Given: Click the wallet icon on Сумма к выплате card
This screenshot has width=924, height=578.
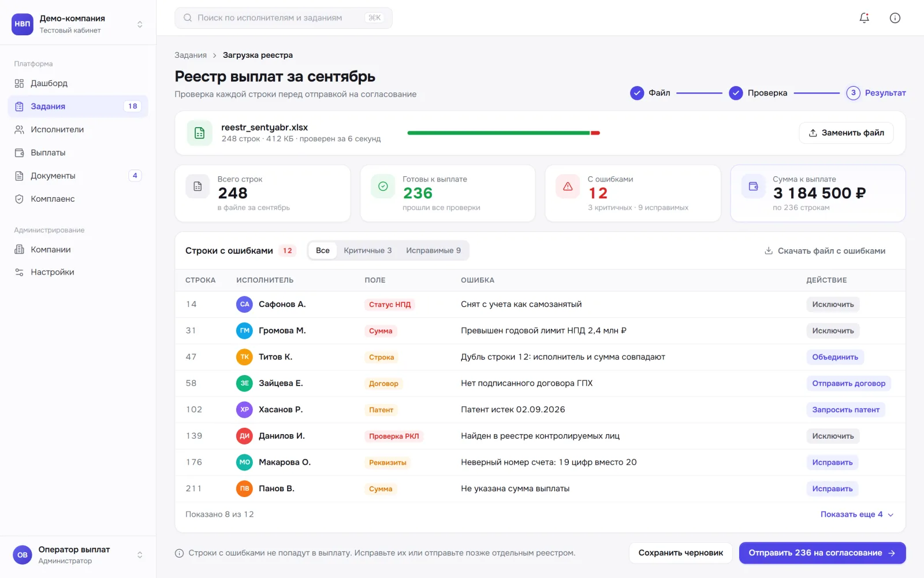Looking at the screenshot, I should point(753,186).
